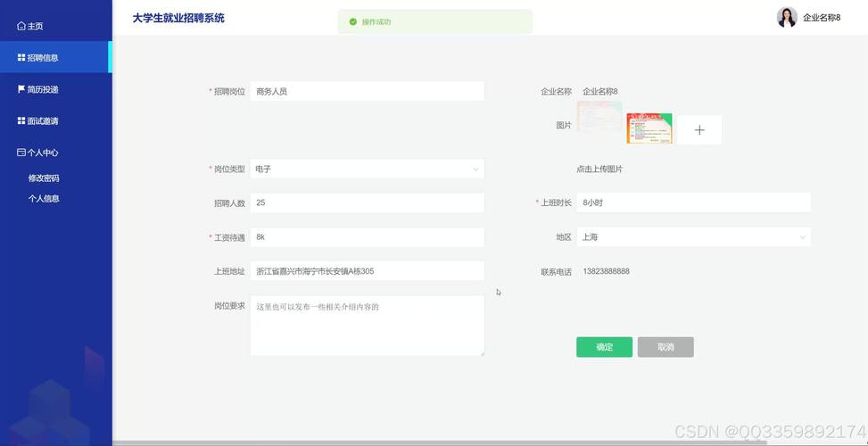Image resolution: width=868 pixels, height=446 pixels.
Task: Open 主页 menu item
Action: pyautogui.click(x=56, y=26)
